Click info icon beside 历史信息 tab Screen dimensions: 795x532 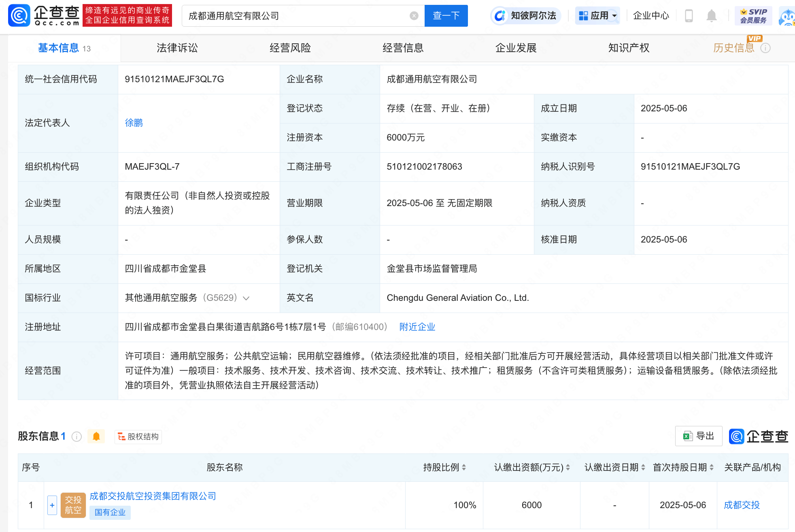[x=765, y=48]
